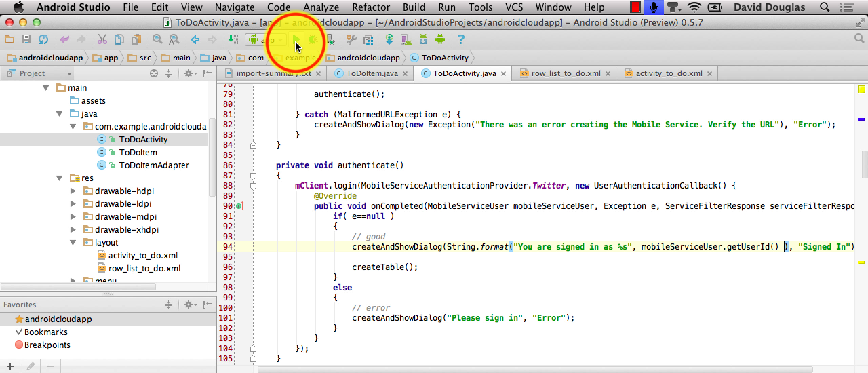Select Breakpoints in Favorites panel
The width and height of the screenshot is (868, 373).
(x=47, y=345)
